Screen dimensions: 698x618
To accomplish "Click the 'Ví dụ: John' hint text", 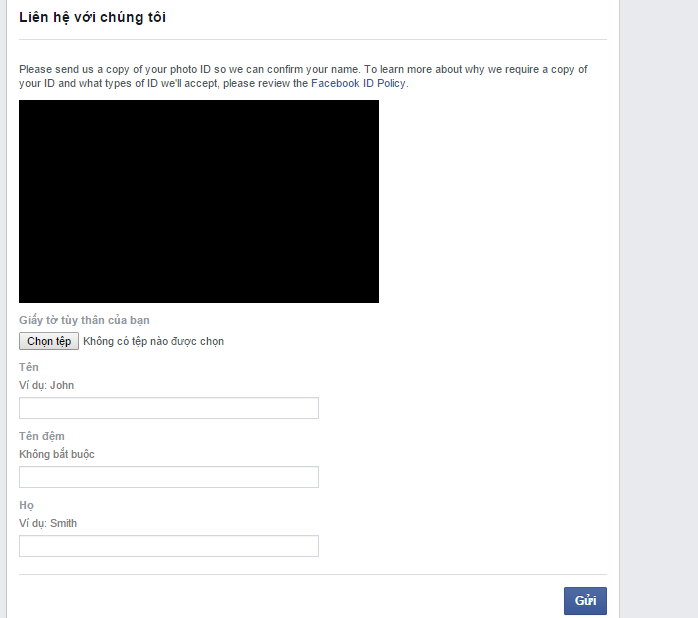I will click(46, 385).
